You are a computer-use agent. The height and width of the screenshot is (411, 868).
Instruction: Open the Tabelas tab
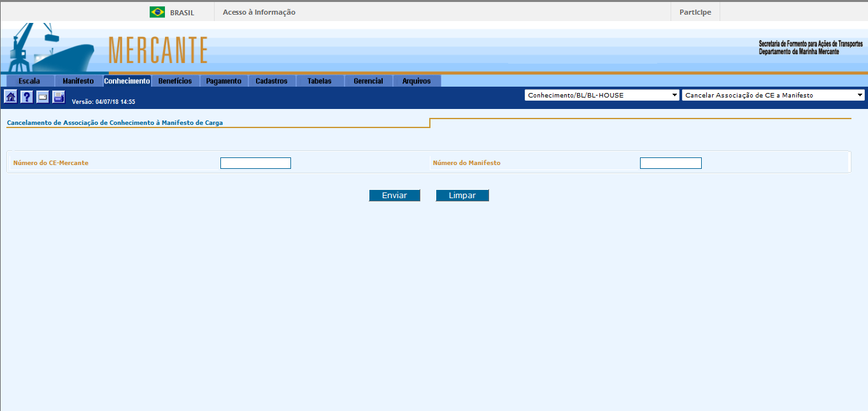pyautogui.click(x=320, y=81)
